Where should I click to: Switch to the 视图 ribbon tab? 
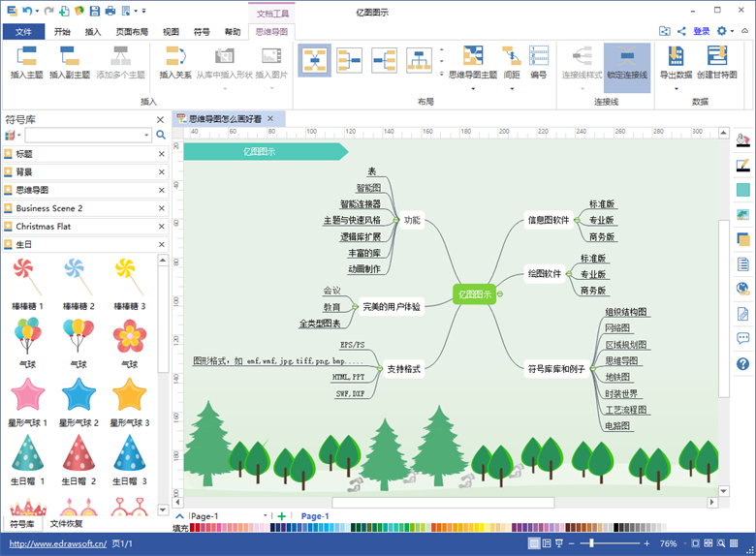[171, 32]
